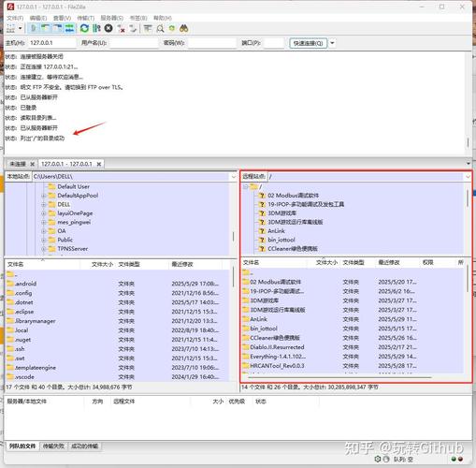Viewport: 476px width, 468px height.
Task: Switch to the 传输失败 tab
Action: pos(53,446)
